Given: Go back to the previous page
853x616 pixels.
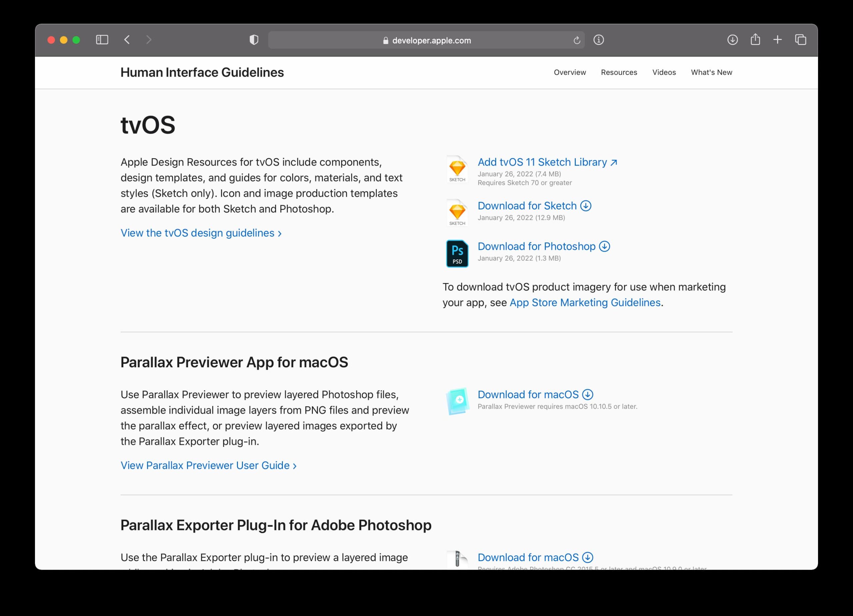Looking at the screenshot, I should 127,40.
